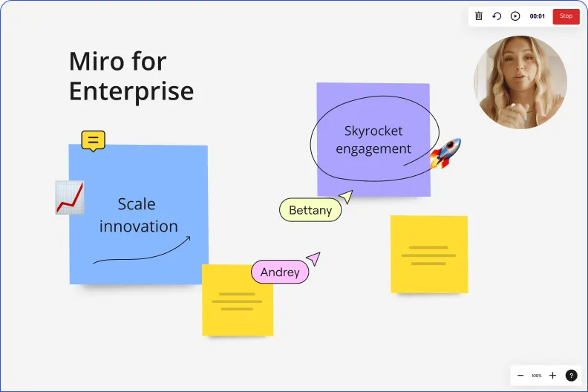Zoom out with the minus button
588x392 pixels.
(520, 376)
